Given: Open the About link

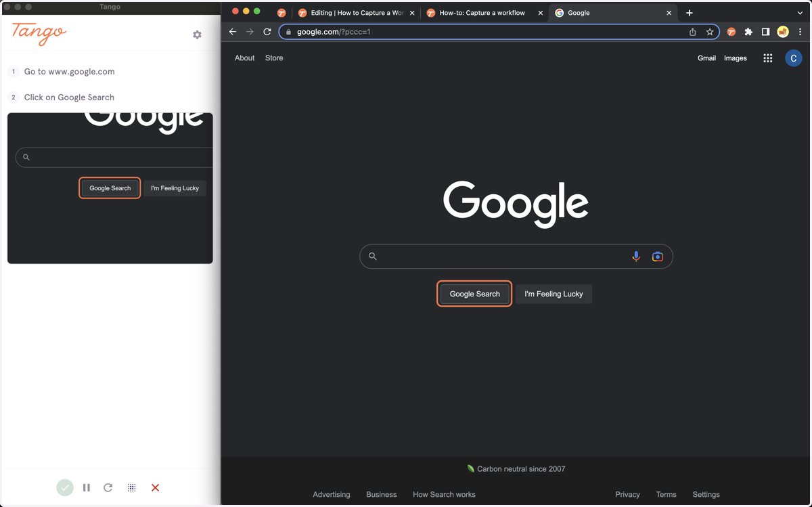Looking at the screenshot, I should [x=244, y=58].
